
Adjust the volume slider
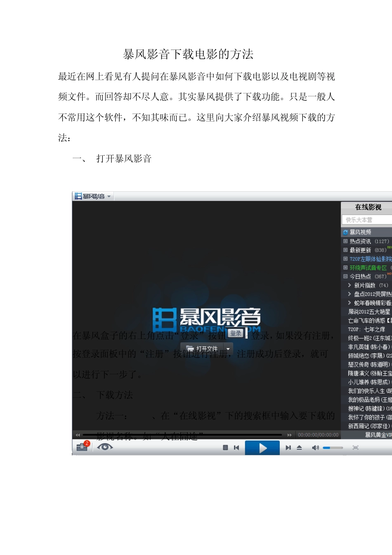pos(333,448)
